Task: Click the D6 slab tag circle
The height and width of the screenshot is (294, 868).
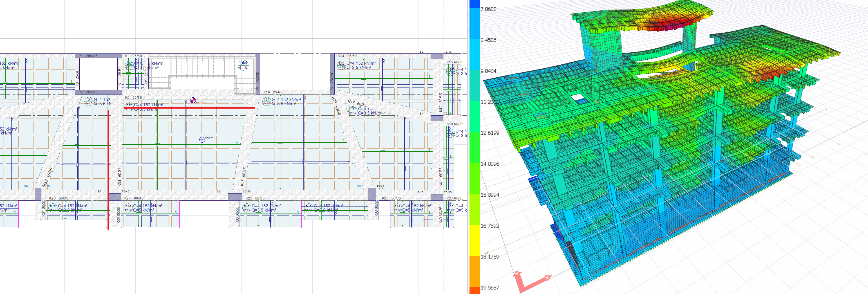Action: click(89, 100)
